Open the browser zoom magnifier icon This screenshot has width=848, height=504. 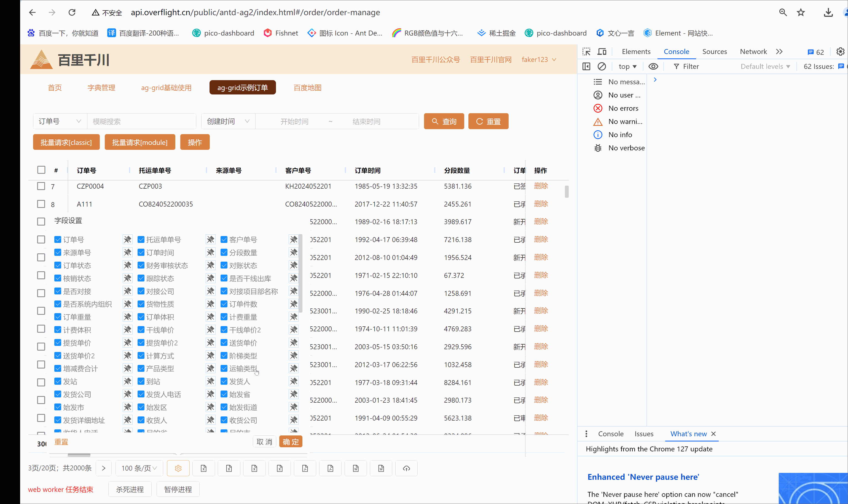783,13
